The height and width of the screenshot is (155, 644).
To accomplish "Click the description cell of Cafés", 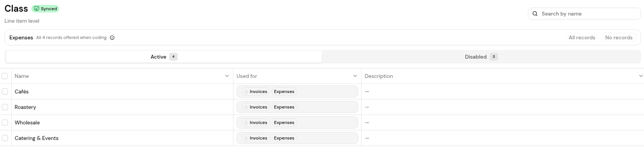I will (x=503, y=92).
